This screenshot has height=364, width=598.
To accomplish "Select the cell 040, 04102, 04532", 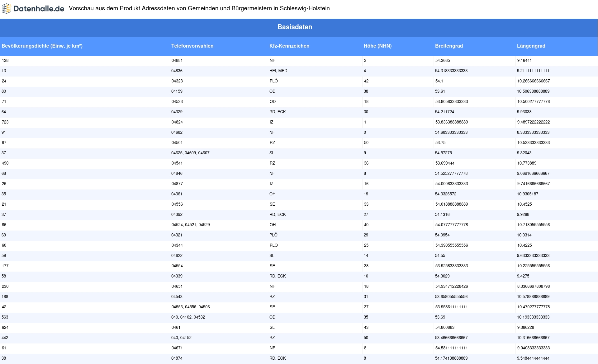I will 188,317.
